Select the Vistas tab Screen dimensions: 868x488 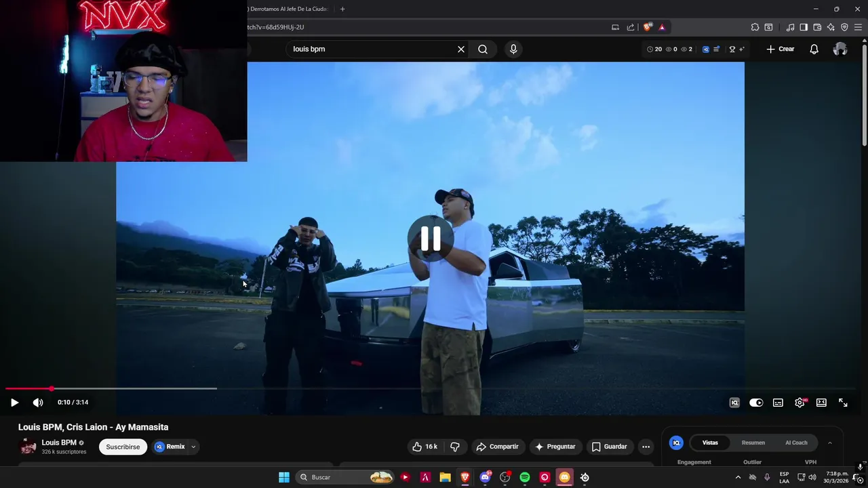coord(710,443)
